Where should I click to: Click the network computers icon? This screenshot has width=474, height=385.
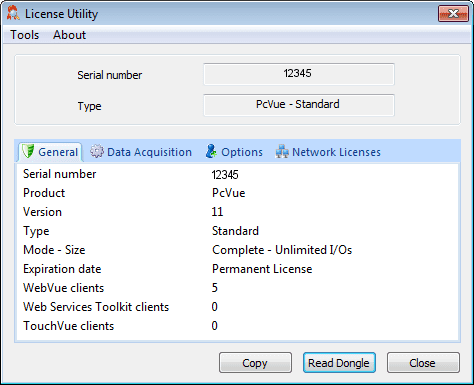click(x=282, y=151)
